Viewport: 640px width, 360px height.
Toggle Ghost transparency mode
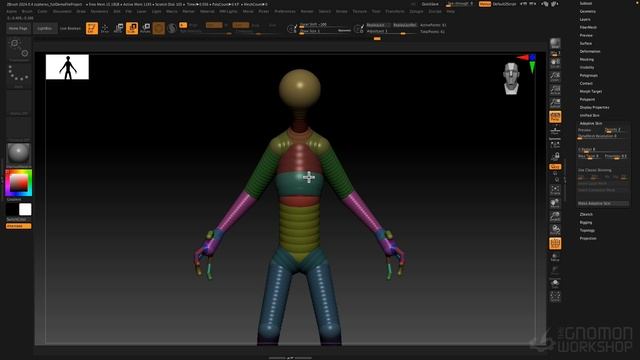pos(555,270)
